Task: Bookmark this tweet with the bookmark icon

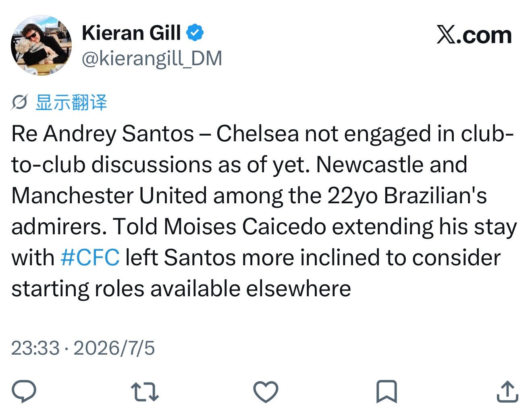Action: point(387,392)
